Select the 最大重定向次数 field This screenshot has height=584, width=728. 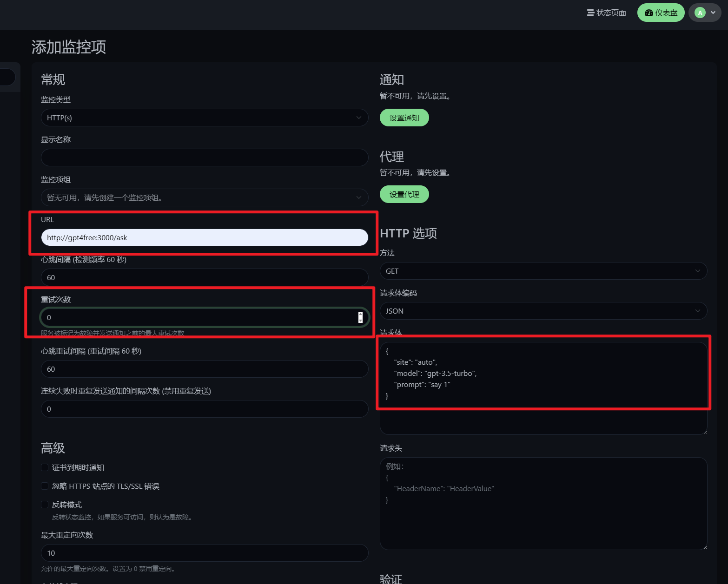pyautogui.click(x=204, y=553)
